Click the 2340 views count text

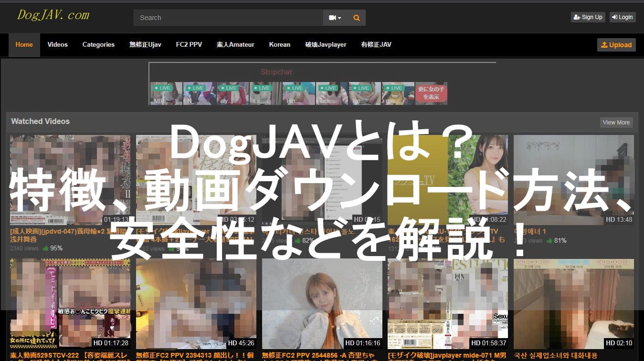click(x=24, y=248)
